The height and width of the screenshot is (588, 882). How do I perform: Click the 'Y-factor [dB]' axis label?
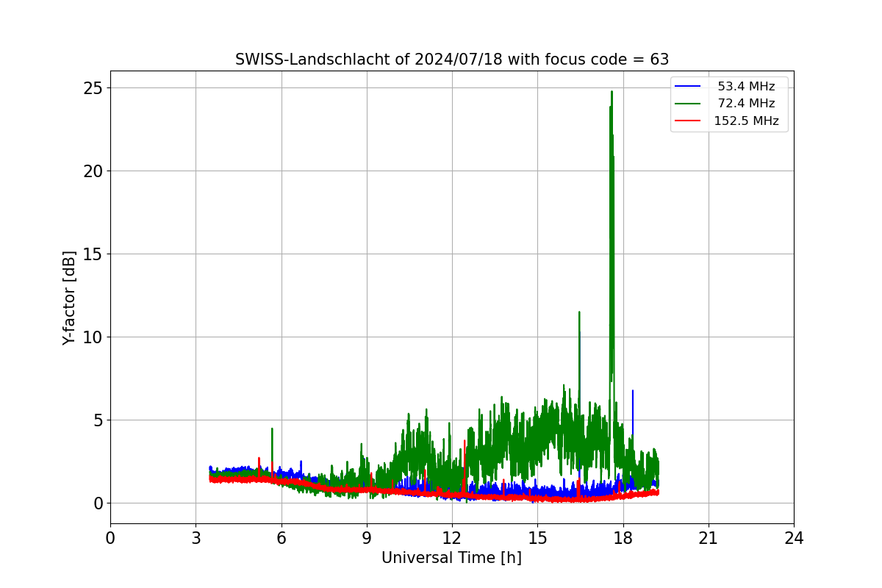tap(69, 298)
